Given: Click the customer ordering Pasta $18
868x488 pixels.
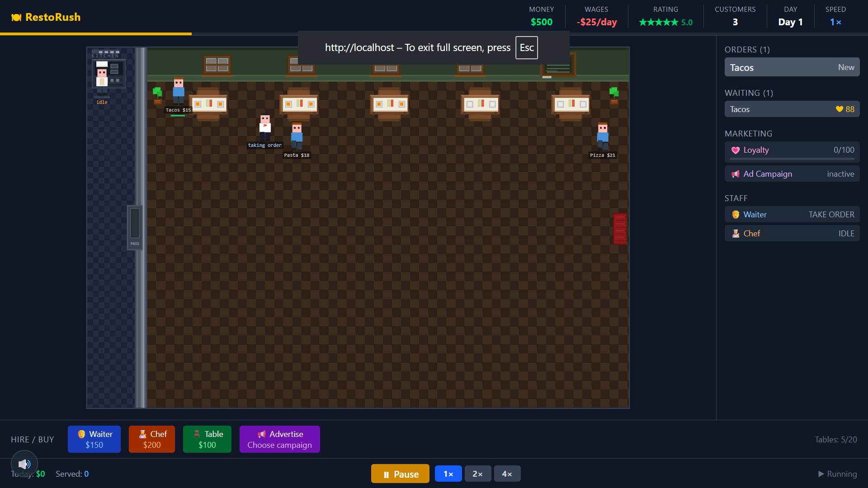Looking at the screenshot, I should (x=297, y=136).
